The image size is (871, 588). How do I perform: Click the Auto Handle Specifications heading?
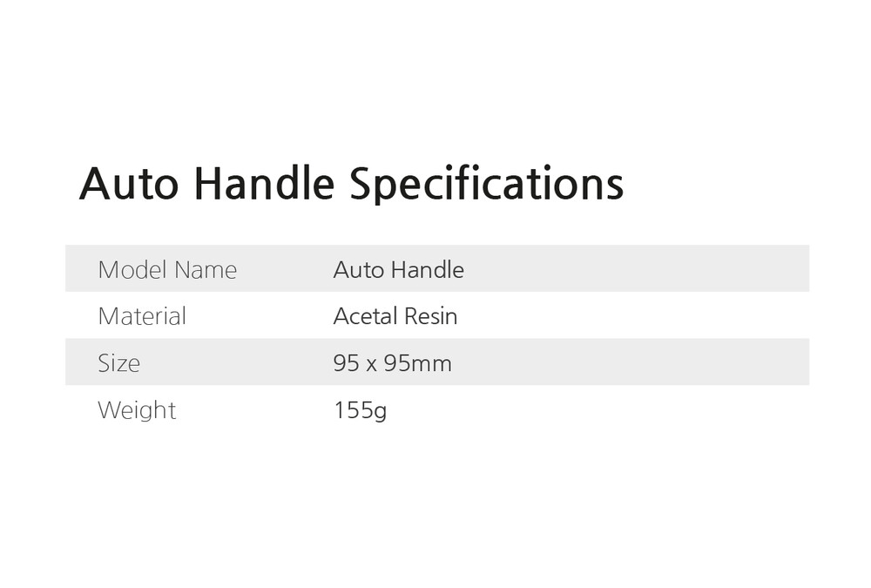(351, 184)
